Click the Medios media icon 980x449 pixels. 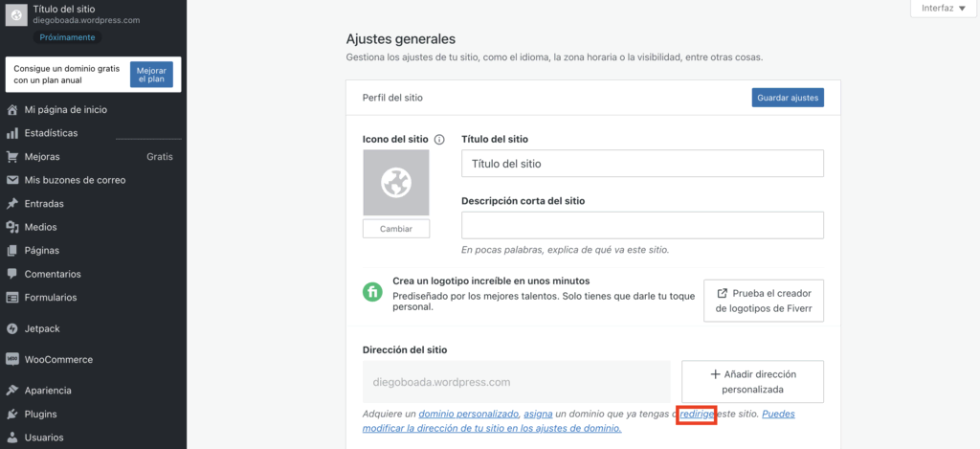point(11,227)
